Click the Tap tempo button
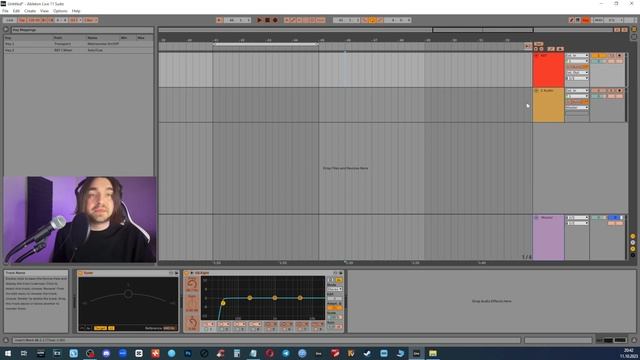 22,20
